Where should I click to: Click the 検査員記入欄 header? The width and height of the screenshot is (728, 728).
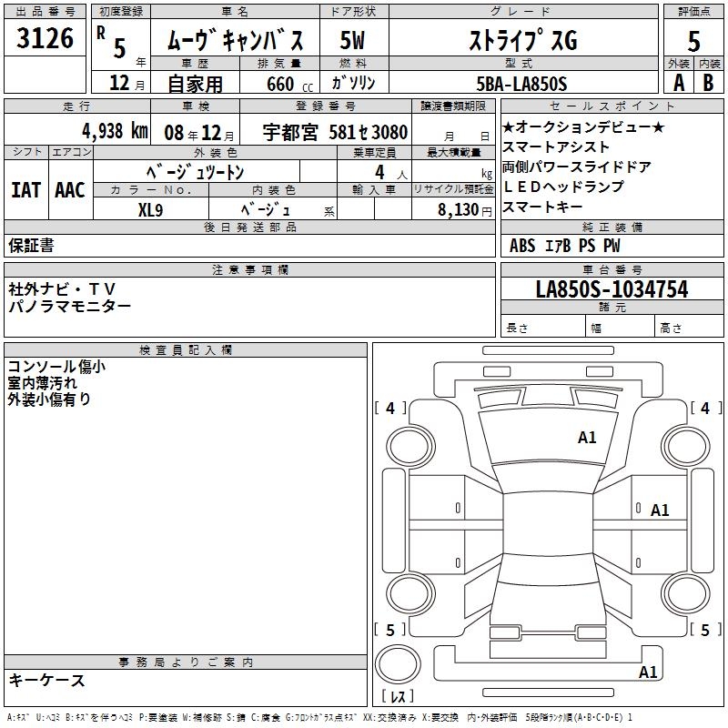click(x=186, y=350)
